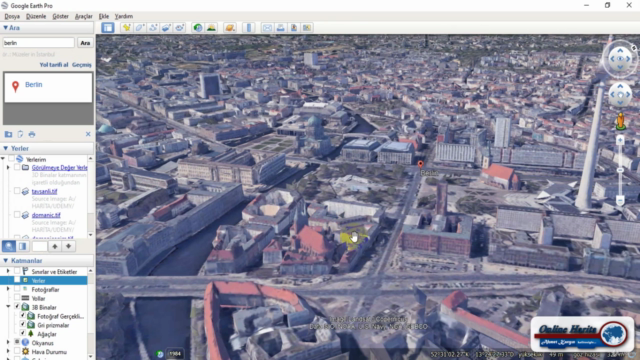The height and width of the screenshot is (360, 640).
Task: Enable the Sınırlar ve Etiketler layer checkbox
Action: 17,271
